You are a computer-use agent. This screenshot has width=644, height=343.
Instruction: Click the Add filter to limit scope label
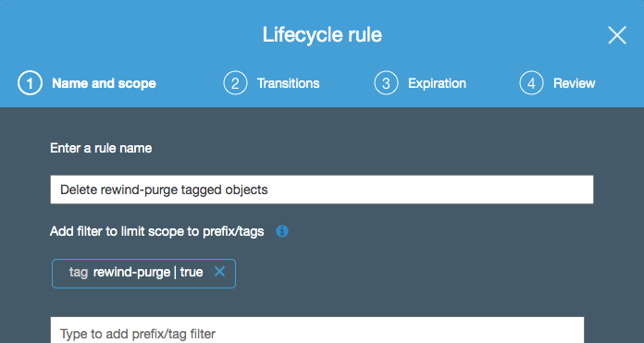[157, 232]
